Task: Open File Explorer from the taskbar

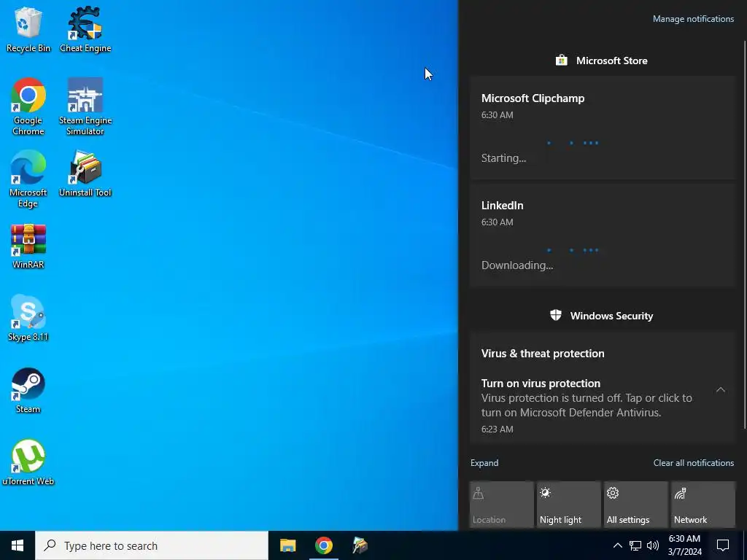Action: (x=287, y=545)
